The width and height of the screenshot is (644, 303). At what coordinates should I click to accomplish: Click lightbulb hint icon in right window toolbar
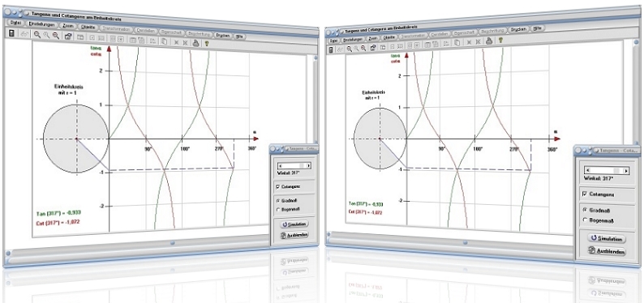(x=500, y=40)
